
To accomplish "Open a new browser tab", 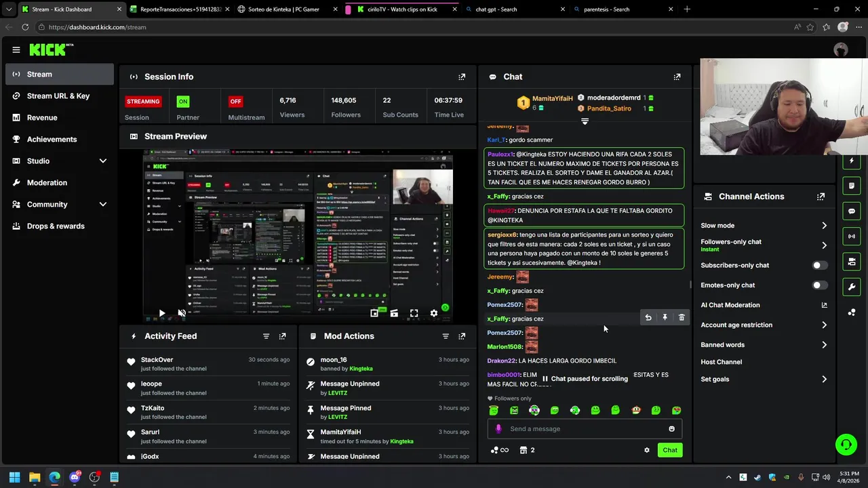I will tap(687, 9).
